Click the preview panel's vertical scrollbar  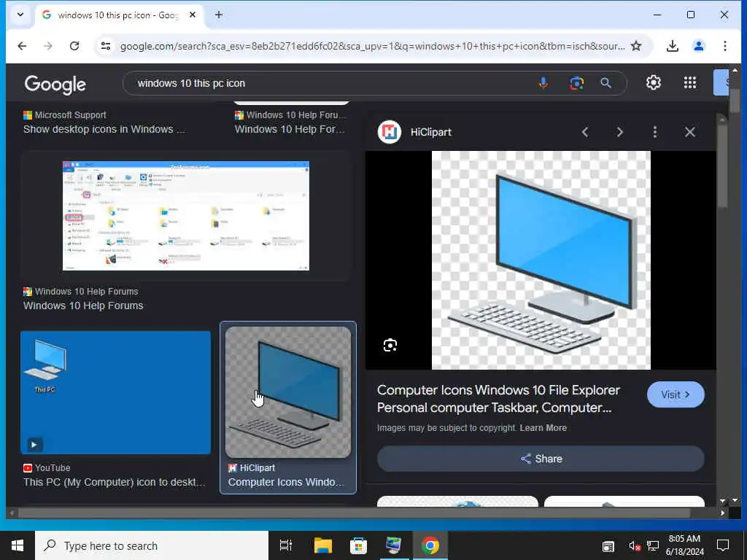pos(722,164)
